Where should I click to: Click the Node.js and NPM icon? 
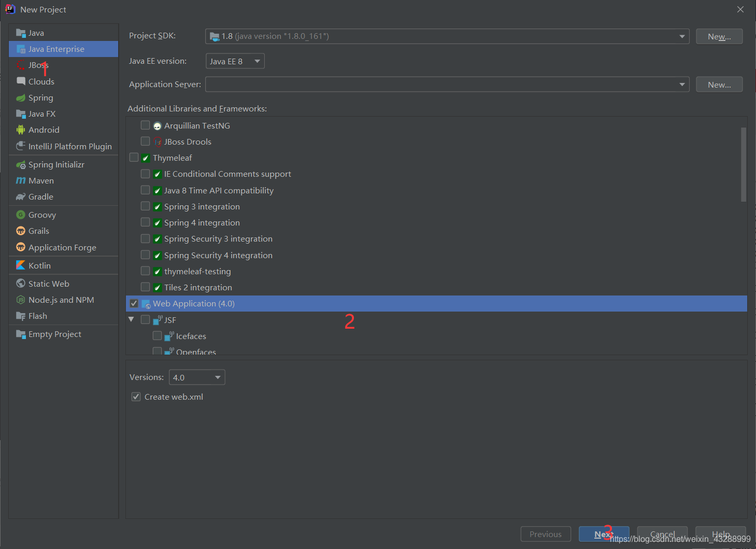click(x=21, y=300)
